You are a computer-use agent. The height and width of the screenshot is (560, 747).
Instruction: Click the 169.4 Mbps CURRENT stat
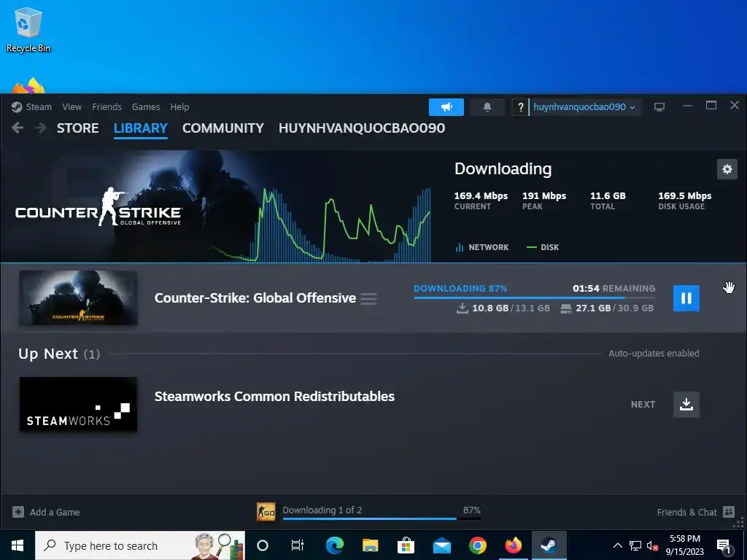point(481,201)
